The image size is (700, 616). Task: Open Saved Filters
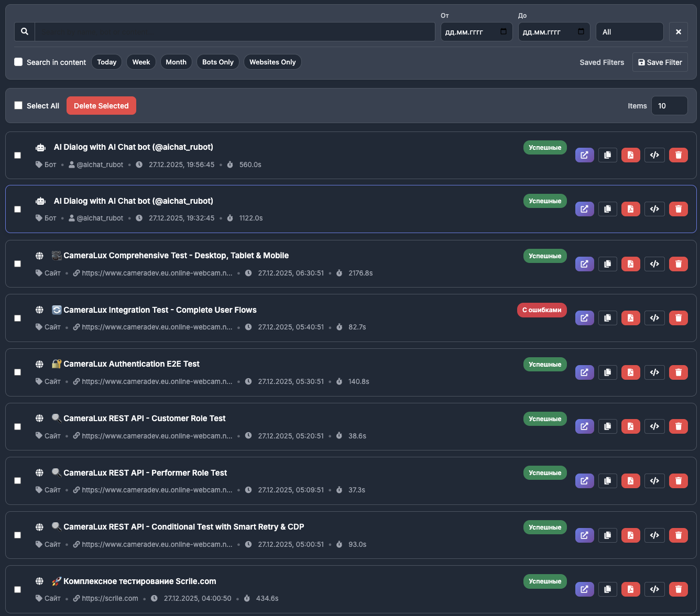point(601,62)
